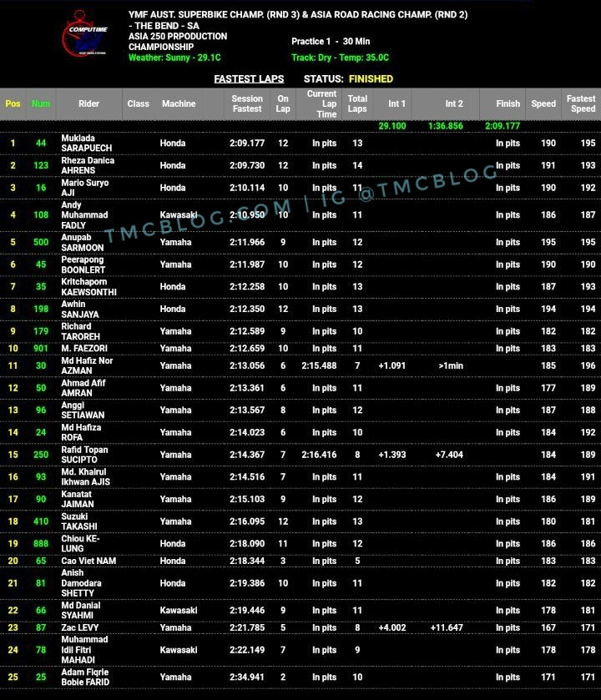
Task: Select rider Muklada SARAPUECH
Action: tap(87, 143)
